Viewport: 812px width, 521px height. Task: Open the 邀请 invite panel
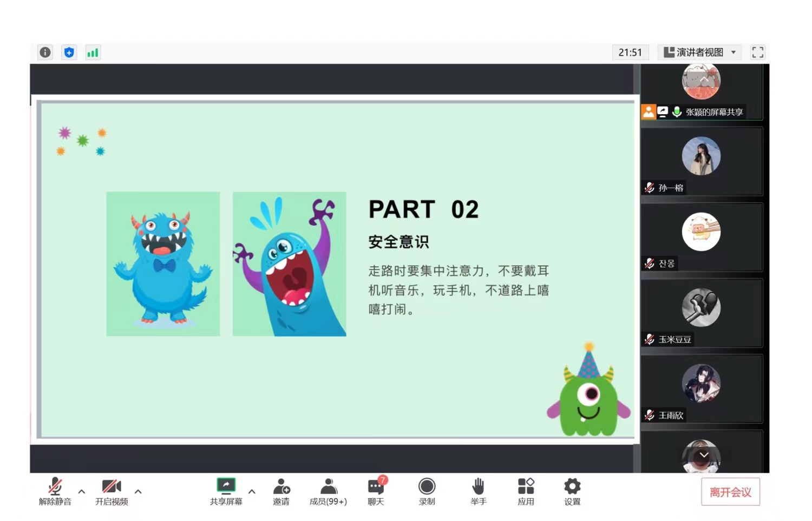(281, 491)
